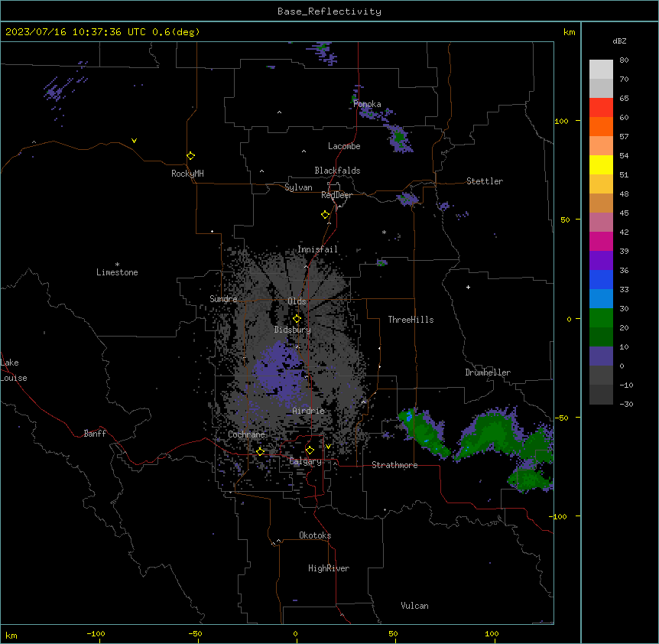The image size is (659, 644).
Task: Select the Drumheller label
Action: coord(488,372)
